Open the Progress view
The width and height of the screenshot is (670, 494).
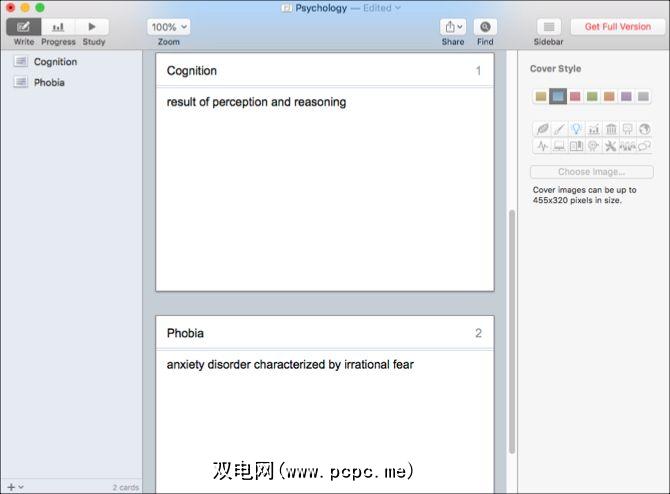click(x=58, y=27)
